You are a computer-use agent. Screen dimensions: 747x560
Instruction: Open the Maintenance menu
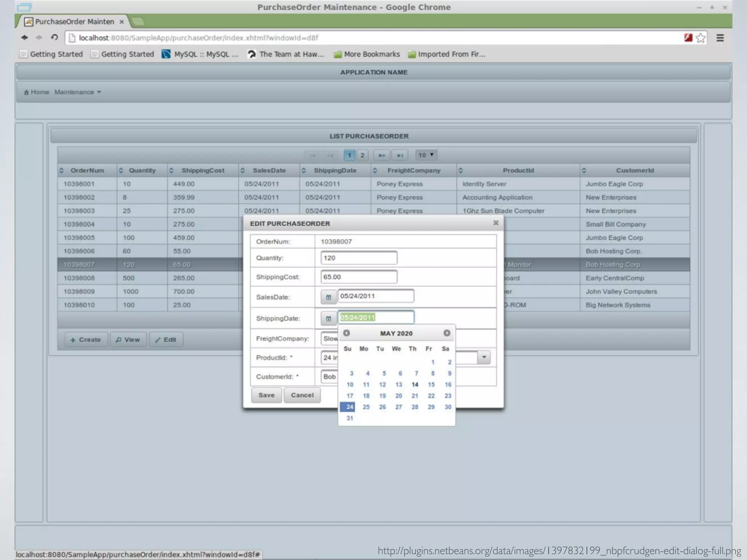77,92
